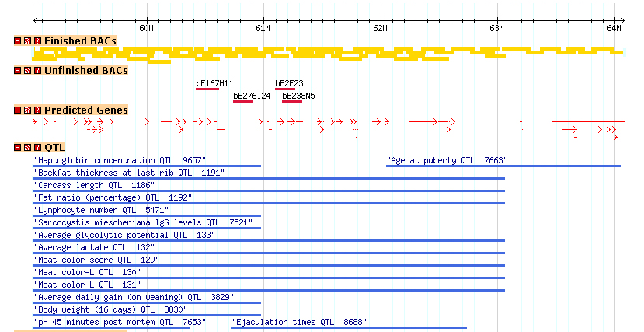Click share icon for QTL track
The height and width of the screenshot is (332, 644).
point(27,147)
